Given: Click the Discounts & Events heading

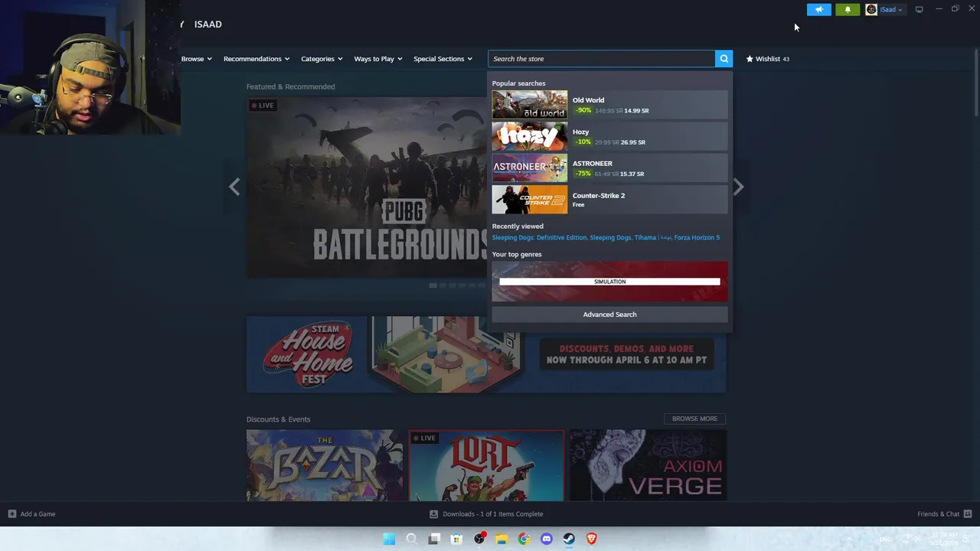Looking at the screenshot, I should tap(278, 419).
